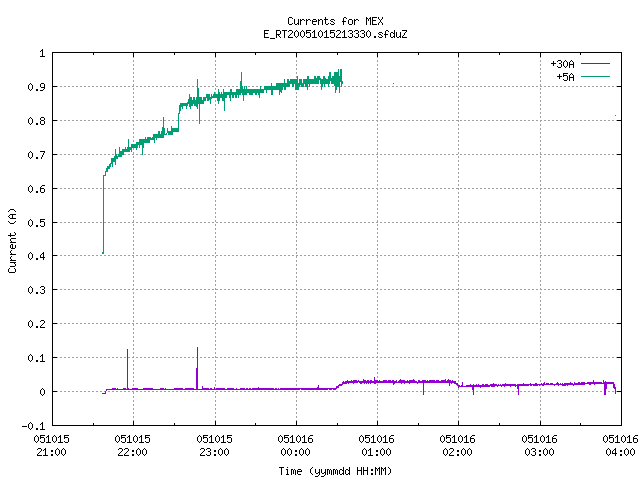
Task: Click the y-axis tick label 0.3
Action: point(36,290)
